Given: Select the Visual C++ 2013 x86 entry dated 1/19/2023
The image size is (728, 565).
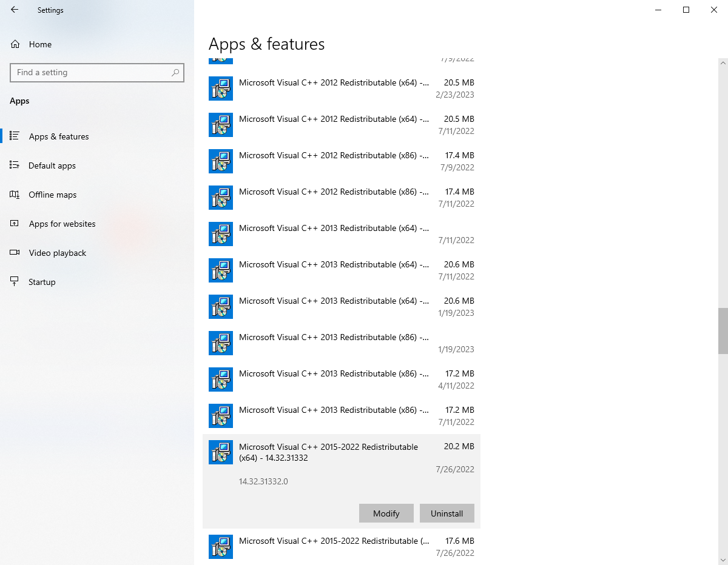Looking at the screenshot, I should point(342,343).
